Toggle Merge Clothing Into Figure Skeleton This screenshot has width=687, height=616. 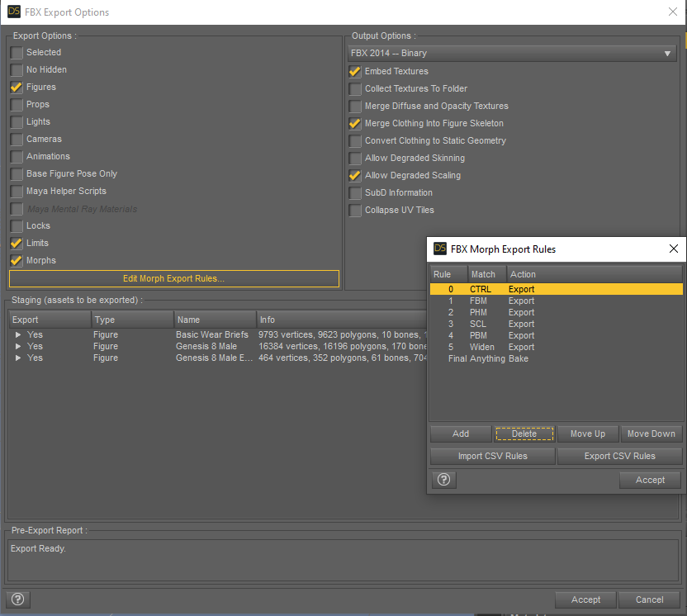[355, 124]
